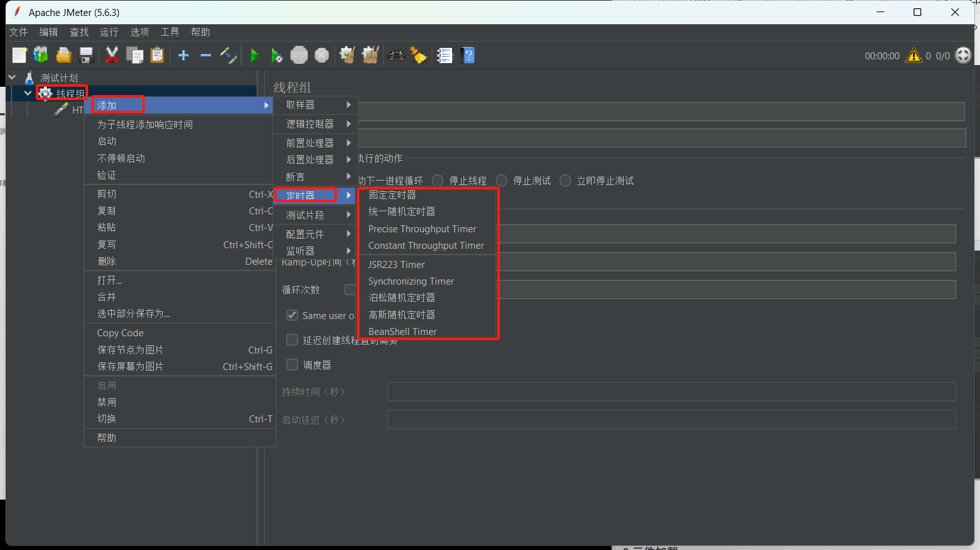Expand the 断言 submenu
The image size is (980, 550).
315,177
